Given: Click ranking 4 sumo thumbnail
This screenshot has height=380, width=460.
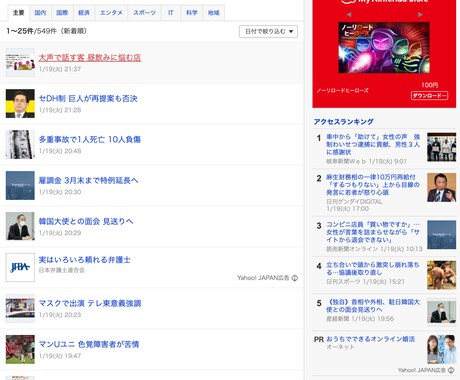Looking at the screenshot, I should point(442,275).
